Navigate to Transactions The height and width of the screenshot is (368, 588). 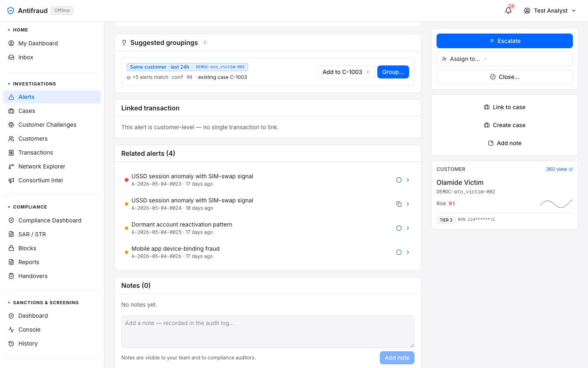click(x=52, y=153)
